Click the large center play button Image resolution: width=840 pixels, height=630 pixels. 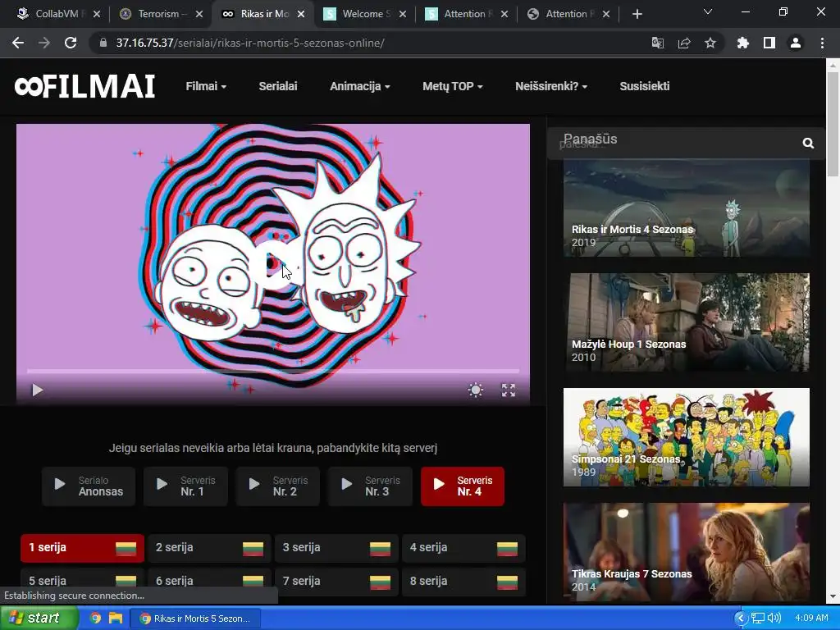click(x=276, y=265)
